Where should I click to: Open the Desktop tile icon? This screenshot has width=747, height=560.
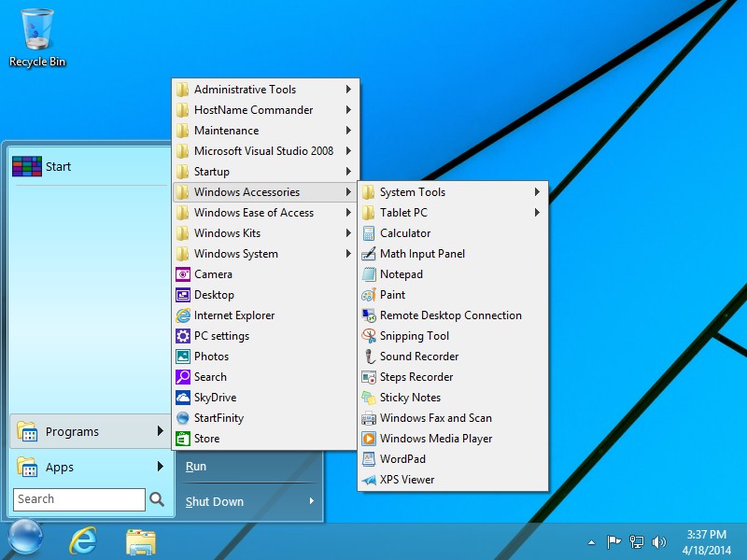pos(183,295)
